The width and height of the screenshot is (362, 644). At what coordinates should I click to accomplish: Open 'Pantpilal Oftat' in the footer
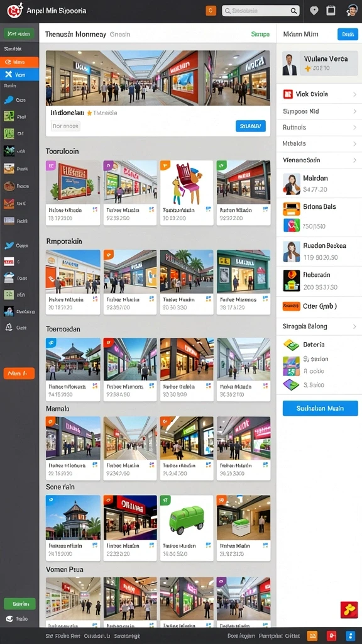tap(280, 636)
